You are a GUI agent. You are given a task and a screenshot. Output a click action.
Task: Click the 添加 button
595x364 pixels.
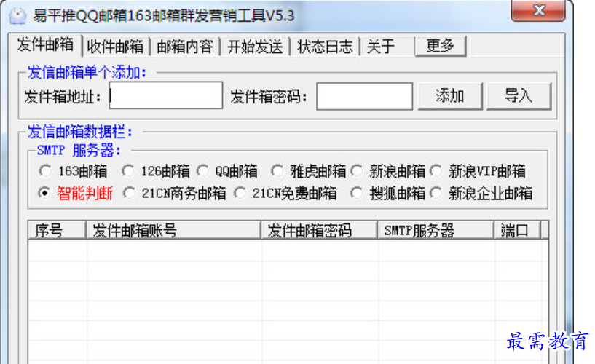coord(450,96)
